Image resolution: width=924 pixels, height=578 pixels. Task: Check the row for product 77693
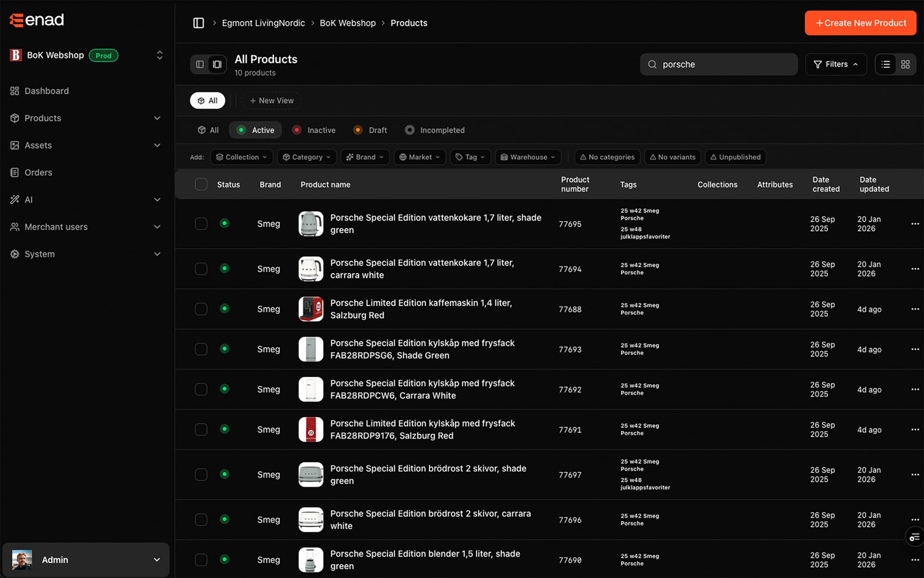coord(201,349)
